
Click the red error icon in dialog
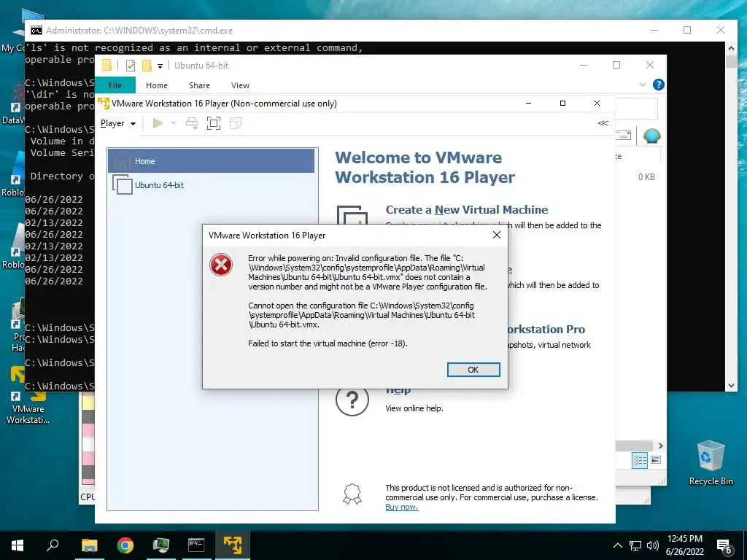(221, 265)
